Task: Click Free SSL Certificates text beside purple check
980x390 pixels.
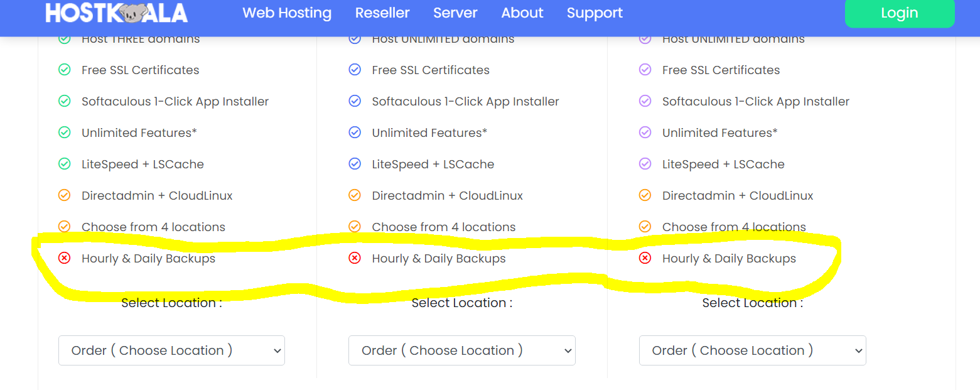Action: pos(721,70)
